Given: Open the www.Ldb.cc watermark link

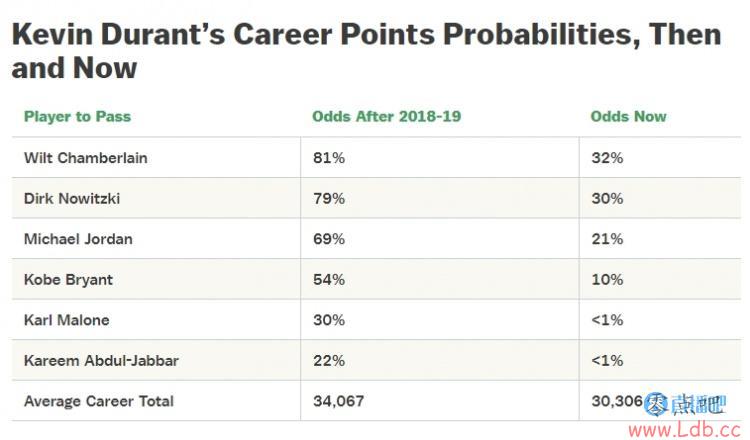Looking at the screenshot, I should tap(685, 430).
